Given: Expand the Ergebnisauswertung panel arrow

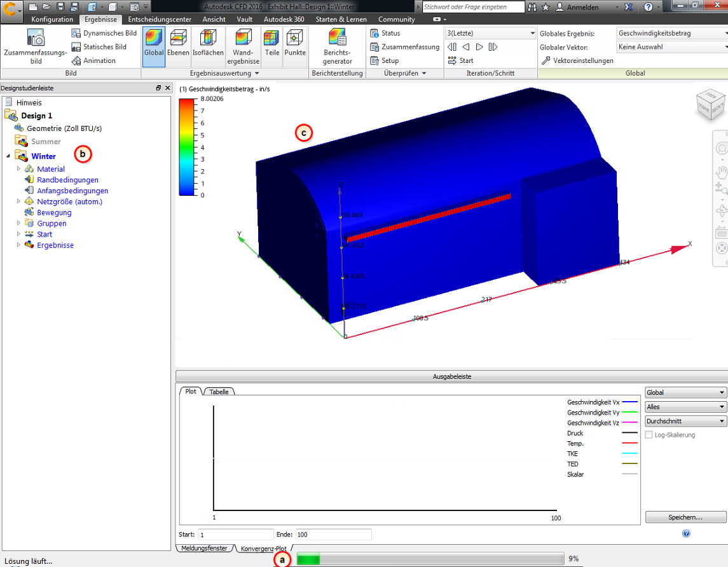Looking at the screenshot, I should (257, 73).
